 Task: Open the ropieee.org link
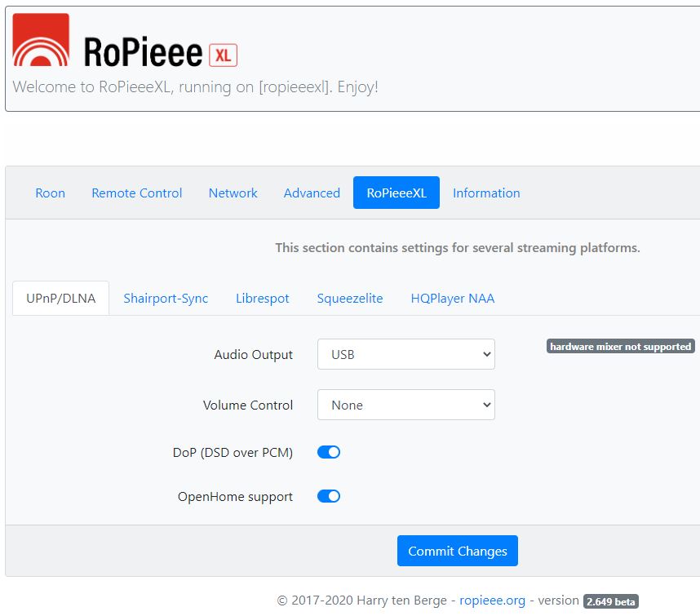tap(493, 600)
